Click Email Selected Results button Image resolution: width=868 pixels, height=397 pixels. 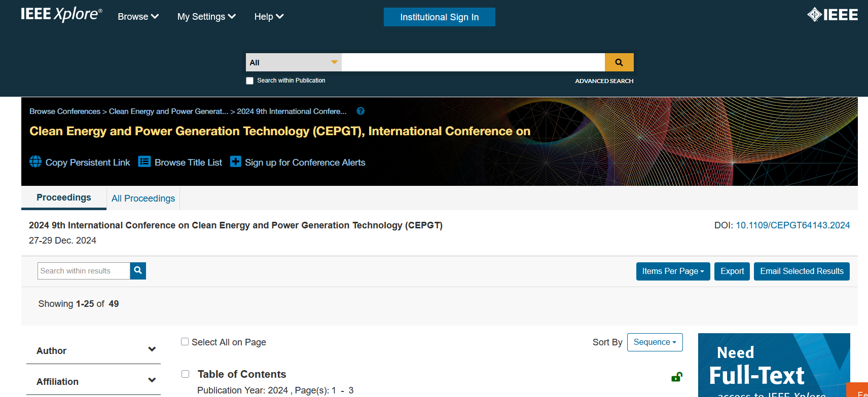click(802, 271)
